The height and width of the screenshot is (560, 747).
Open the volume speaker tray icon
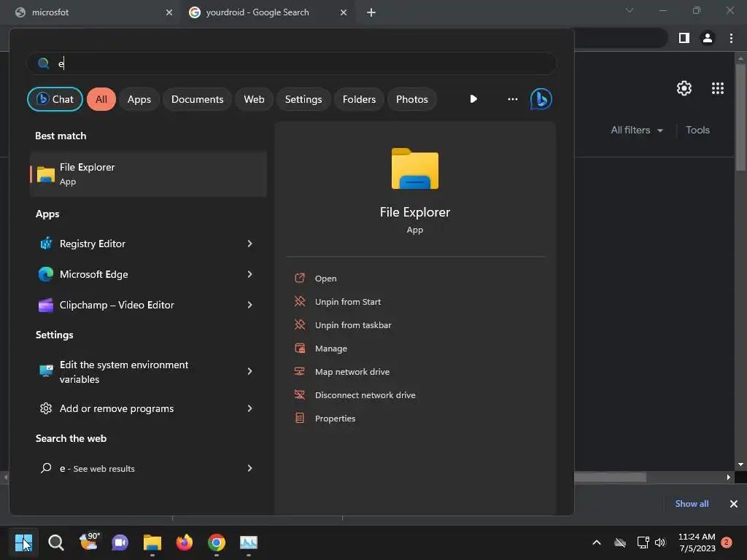(x=660, y=542)
